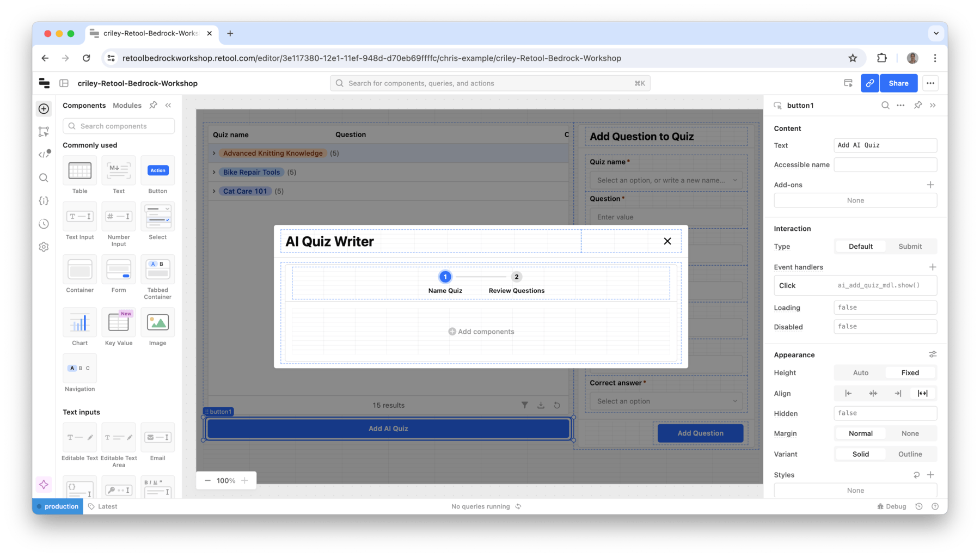The width and height of the screenshot is (980, 557).
Task: Pin the button1 inspector panel
Action: [x=918, y=105]
